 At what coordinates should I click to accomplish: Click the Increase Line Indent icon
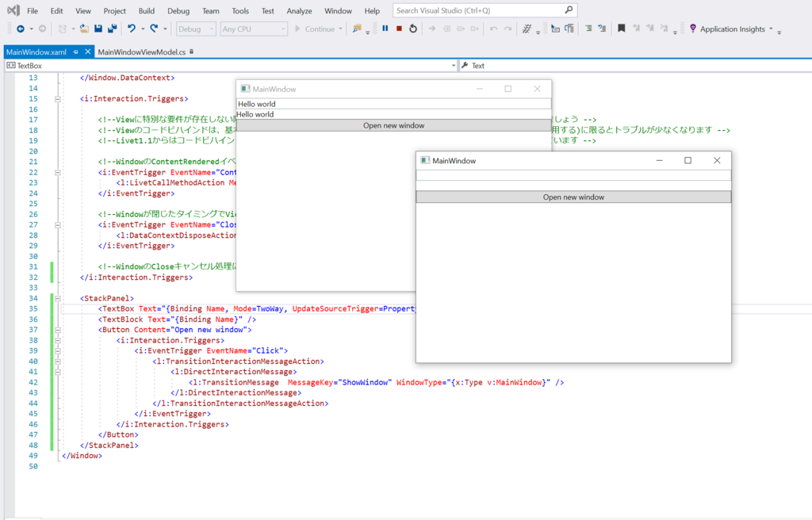tap(588, 29)
